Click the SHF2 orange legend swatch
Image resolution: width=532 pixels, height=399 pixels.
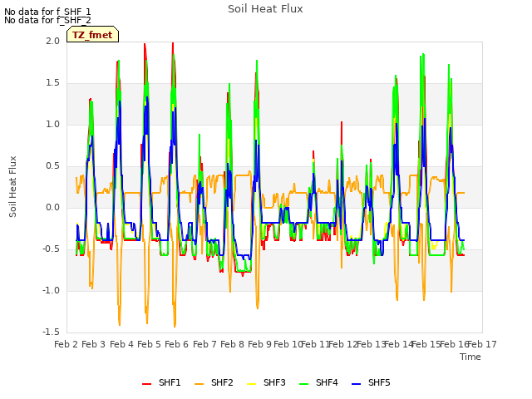pyautogui.click(x=199, y=383)
